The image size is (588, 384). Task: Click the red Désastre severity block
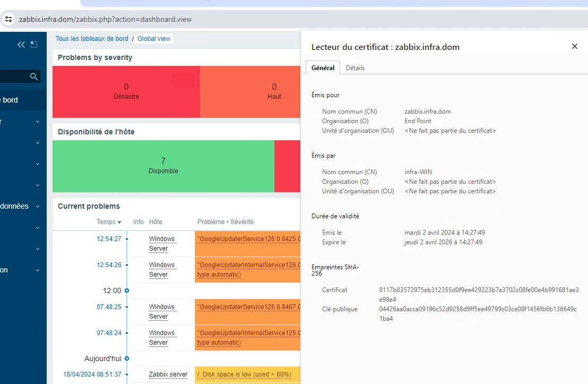(x=126, y=91)
